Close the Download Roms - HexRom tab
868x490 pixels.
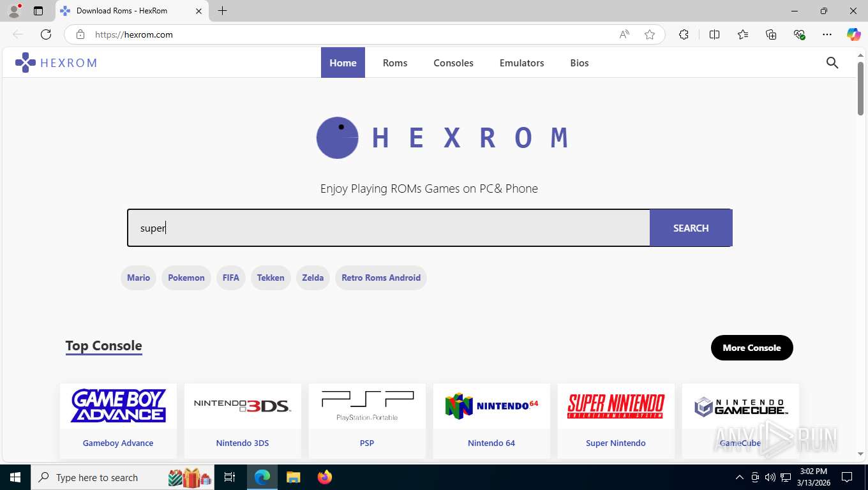click(x=198, y=11)
